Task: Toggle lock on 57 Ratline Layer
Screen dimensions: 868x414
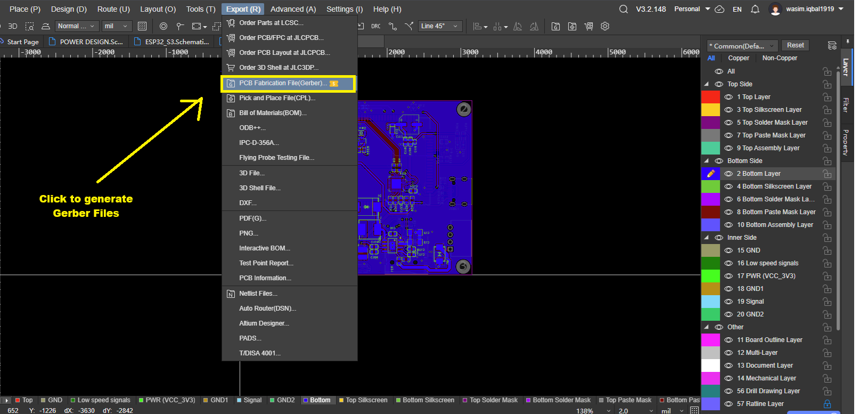Action: pyautogui.click(x=827, y=404)
